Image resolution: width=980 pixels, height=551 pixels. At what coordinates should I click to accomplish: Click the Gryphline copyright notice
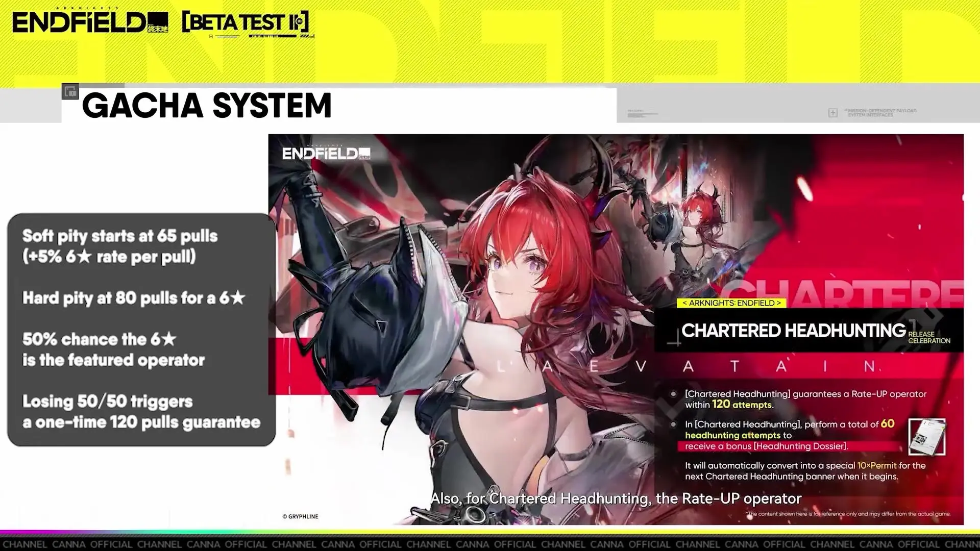(x=300, y=516)
